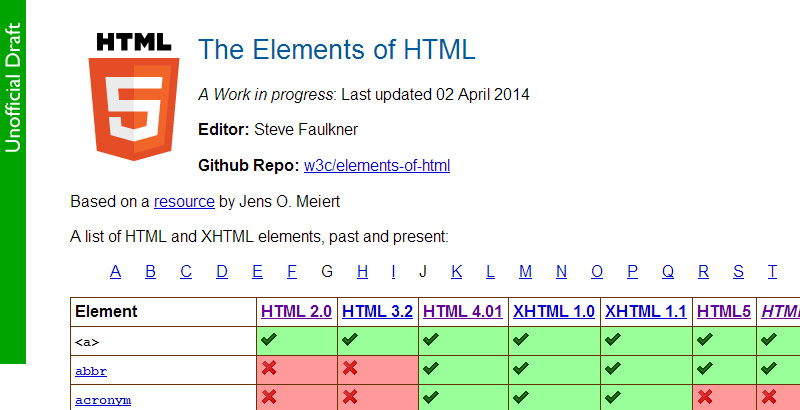The width and height of the screenshot is (800, 410).
Task: Follow the resource link by Jens O. Meiert
Action: [184, 201]
